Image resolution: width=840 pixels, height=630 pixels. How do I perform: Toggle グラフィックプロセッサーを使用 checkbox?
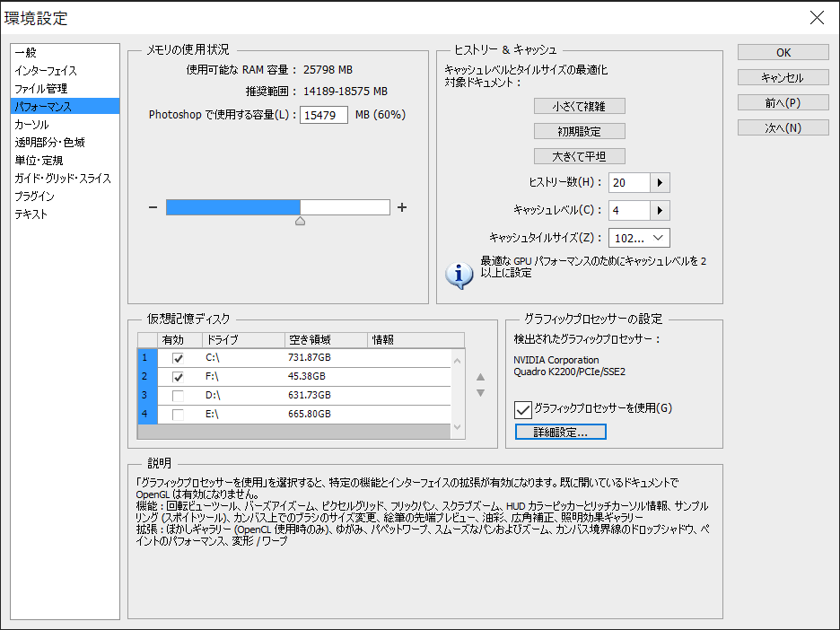[x=523, y=409]
